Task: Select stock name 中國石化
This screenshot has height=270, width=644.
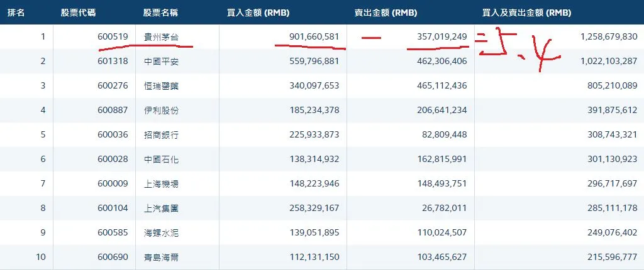Action: (x=160, y=159)
